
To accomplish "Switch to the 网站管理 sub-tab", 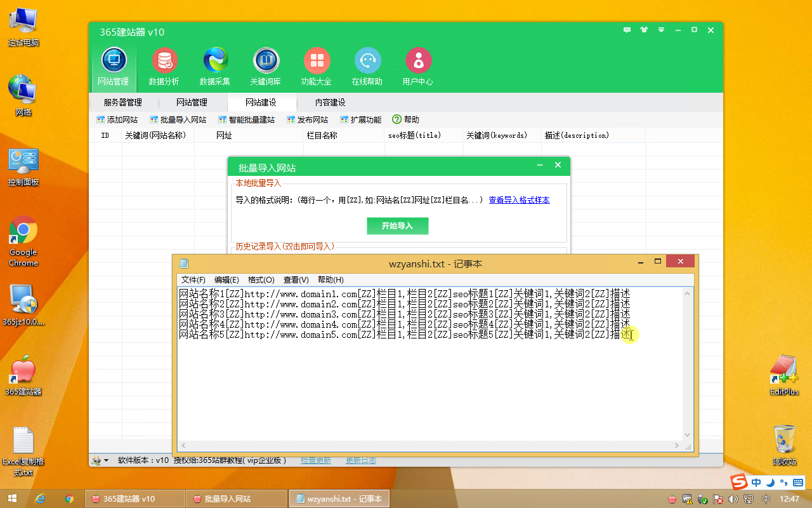I will [192, 102].
